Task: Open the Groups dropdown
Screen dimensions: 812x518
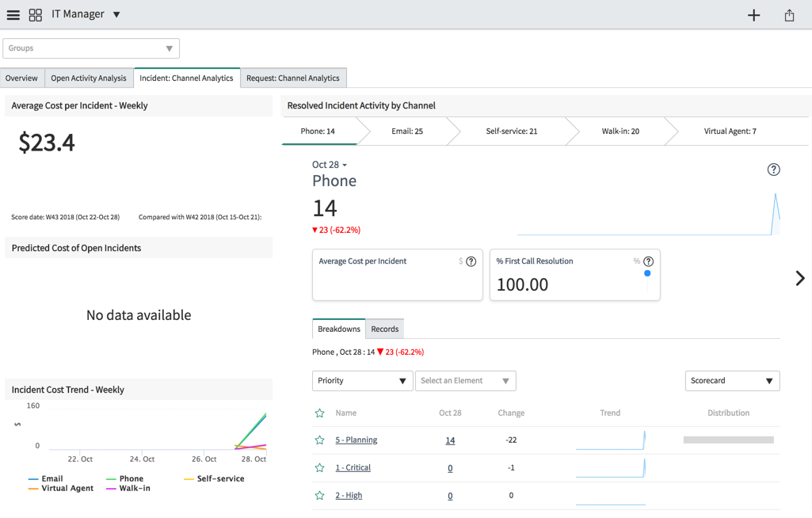Action: click(91, 48)
